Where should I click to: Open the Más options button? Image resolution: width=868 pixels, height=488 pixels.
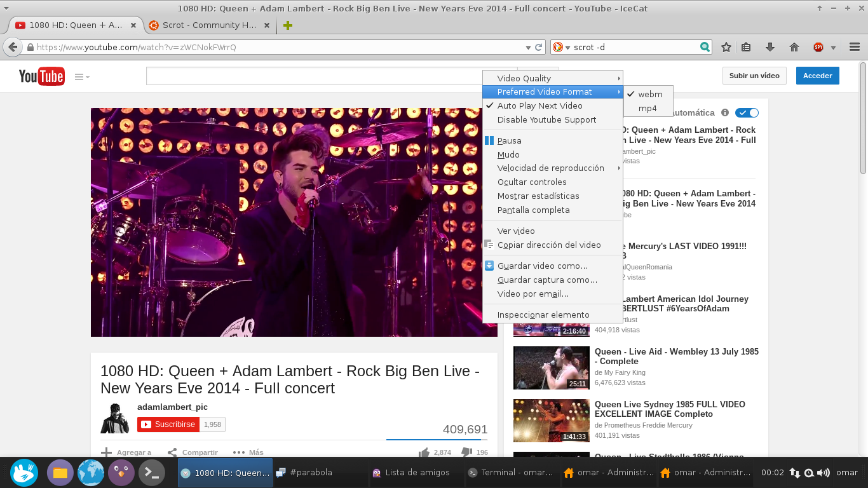[x=248, y=452]
